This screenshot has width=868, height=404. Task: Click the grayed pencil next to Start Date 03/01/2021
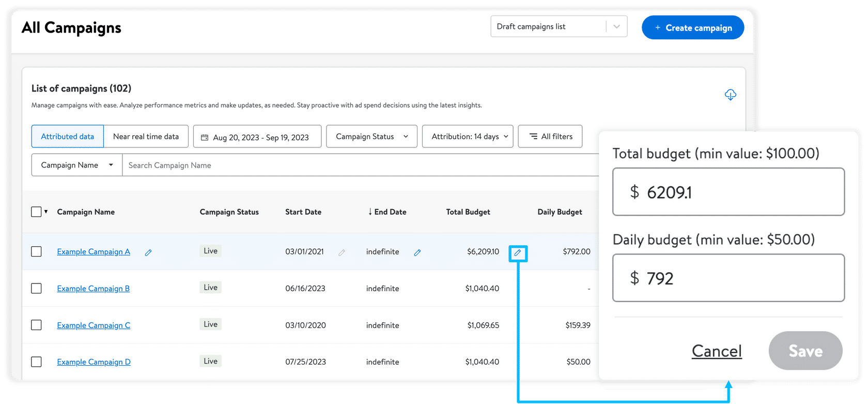click(x=342, y=252)
